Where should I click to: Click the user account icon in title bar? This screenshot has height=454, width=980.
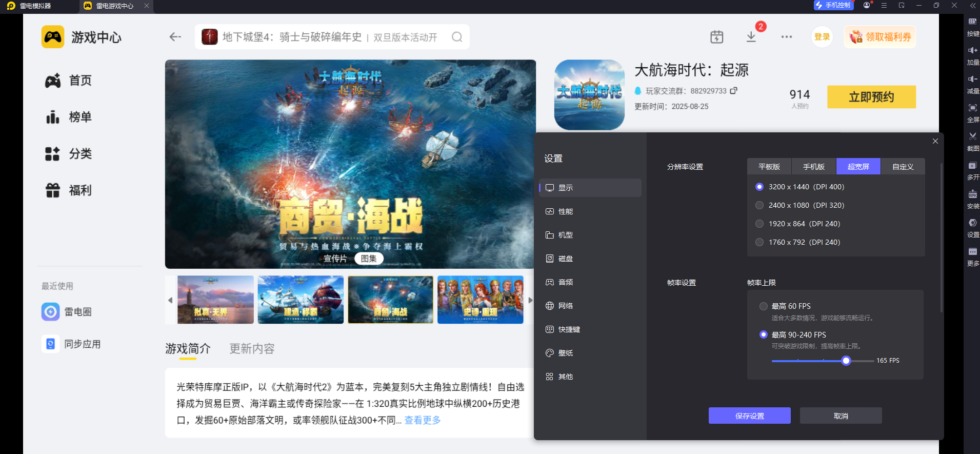click(867, 5)
